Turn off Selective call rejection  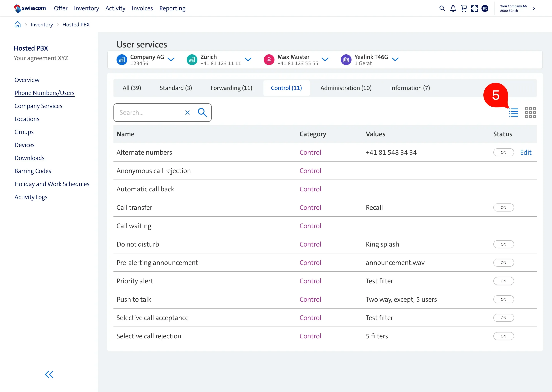point(504,336)
